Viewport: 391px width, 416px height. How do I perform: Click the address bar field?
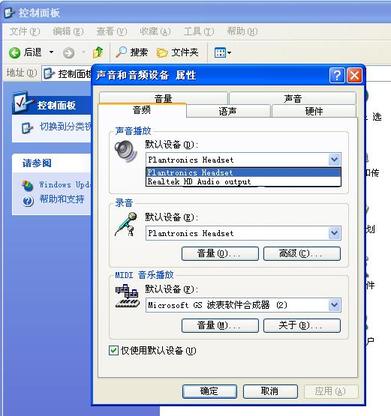pyautogui.click(x=67, y=74)
